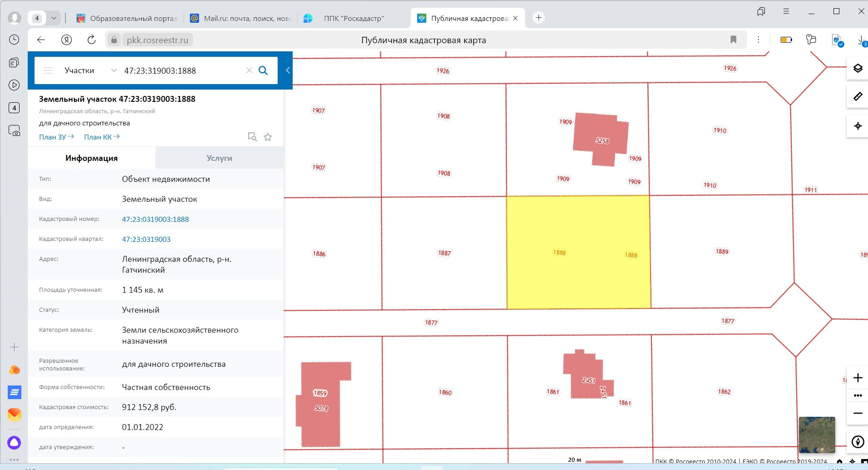The width and height of the screenshot is (868, 470).
Task: Activate the ruler measurement tool
Action: [858, 96]
